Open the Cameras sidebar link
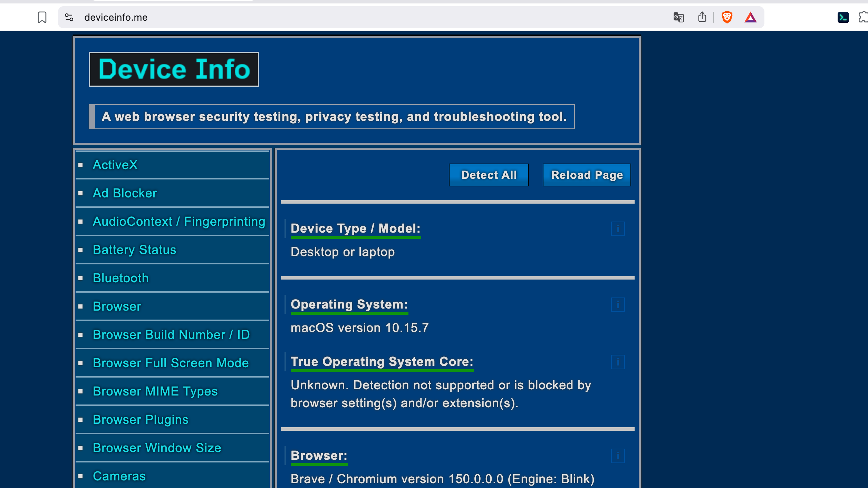 pyautogui.click(x=119, y=476)
